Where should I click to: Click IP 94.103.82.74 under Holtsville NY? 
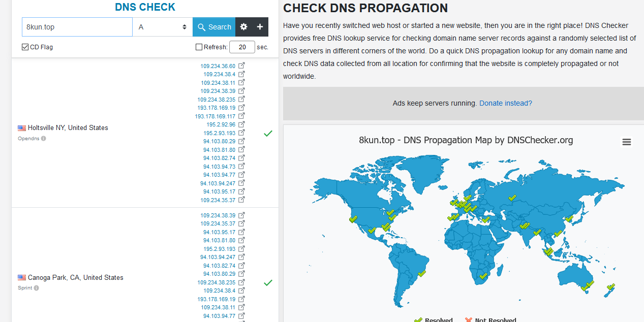220,158
